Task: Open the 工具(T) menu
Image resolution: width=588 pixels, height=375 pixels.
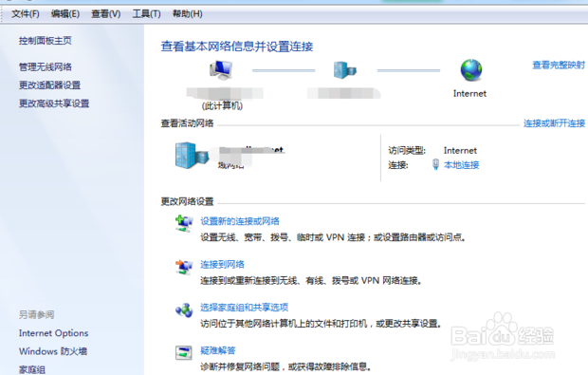Action: [146, 14]
